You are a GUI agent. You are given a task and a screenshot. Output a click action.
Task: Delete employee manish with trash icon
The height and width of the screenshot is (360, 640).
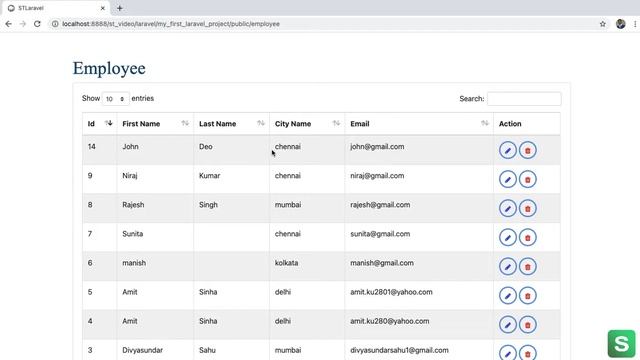(528, 267)
